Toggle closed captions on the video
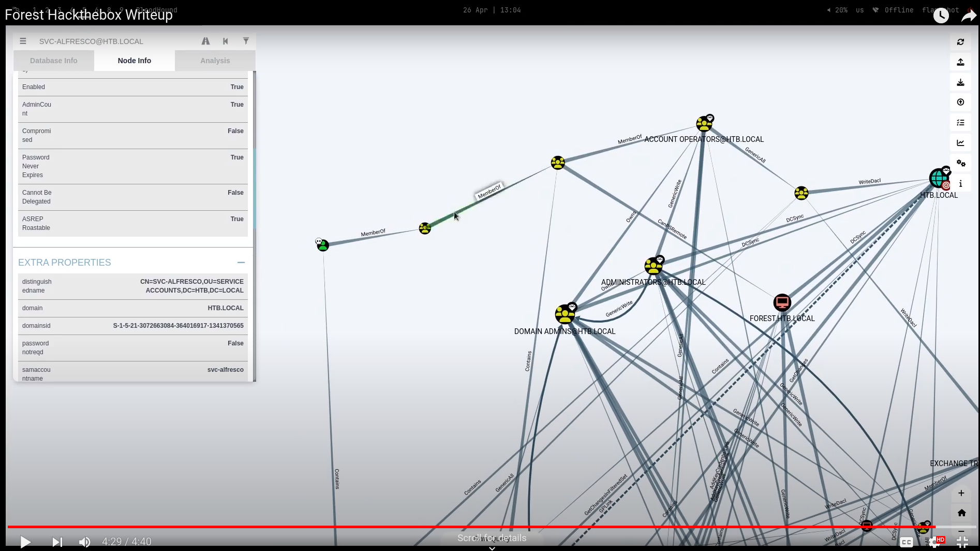The height and width of the screenshot is (551, 980). [907, 542]
